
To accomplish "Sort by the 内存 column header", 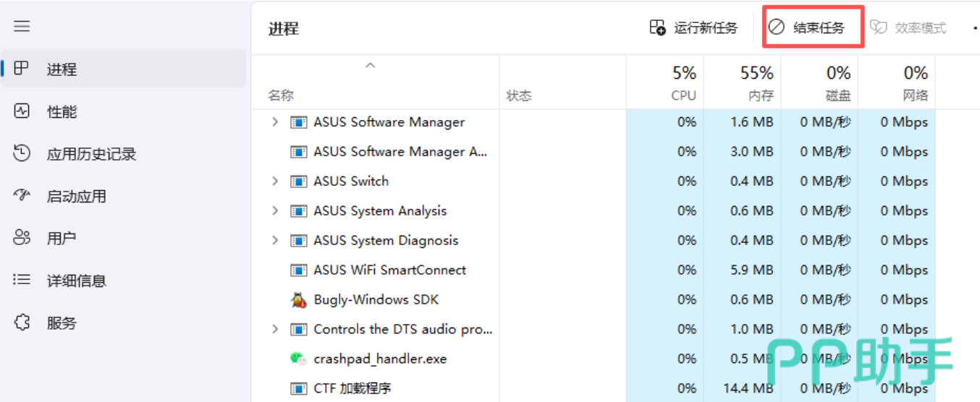I will point(761,95).
